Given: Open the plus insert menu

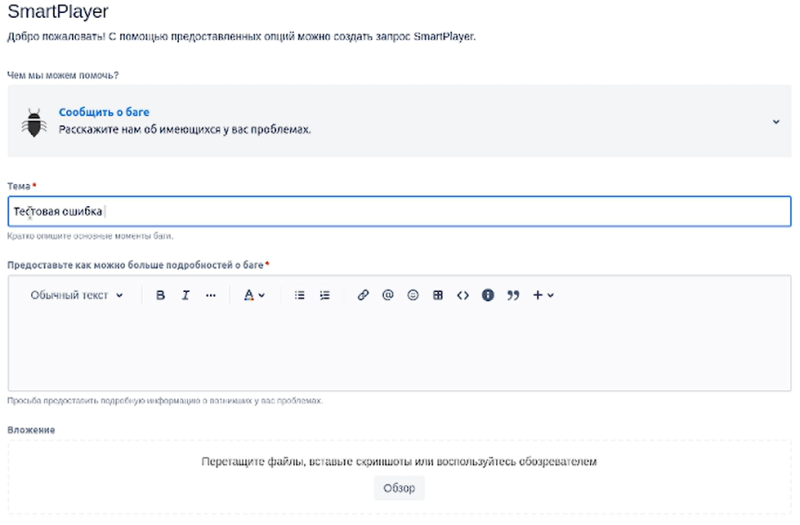Looking at the screenshot, I should 543,295.
